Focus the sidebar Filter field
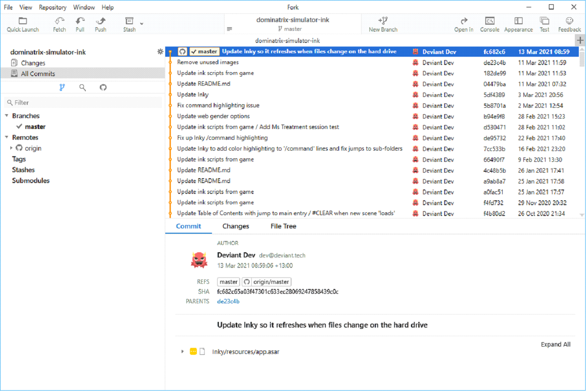Screen dimensions: 587x392 83,103
